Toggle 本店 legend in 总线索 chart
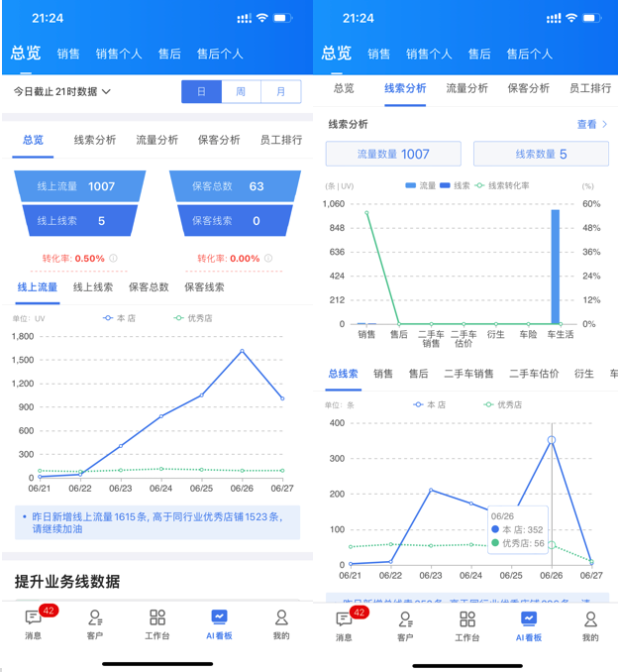 tap(430, 404)
